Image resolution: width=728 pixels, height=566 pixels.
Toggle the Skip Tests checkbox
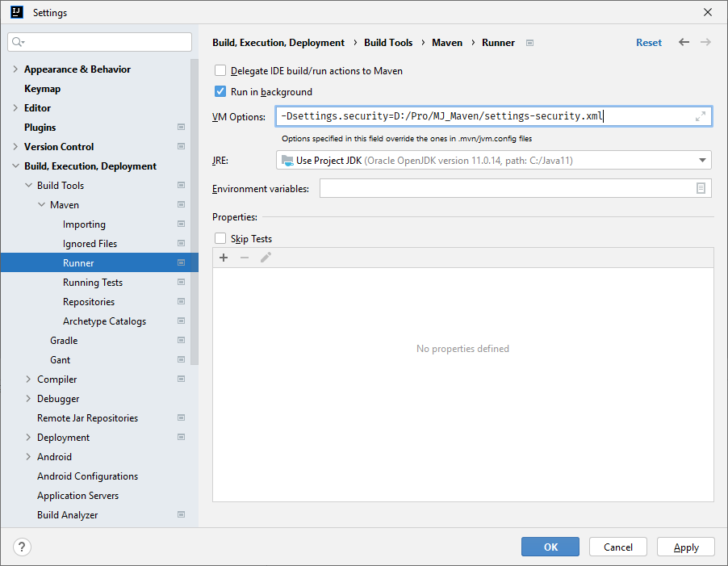(220, 239)
